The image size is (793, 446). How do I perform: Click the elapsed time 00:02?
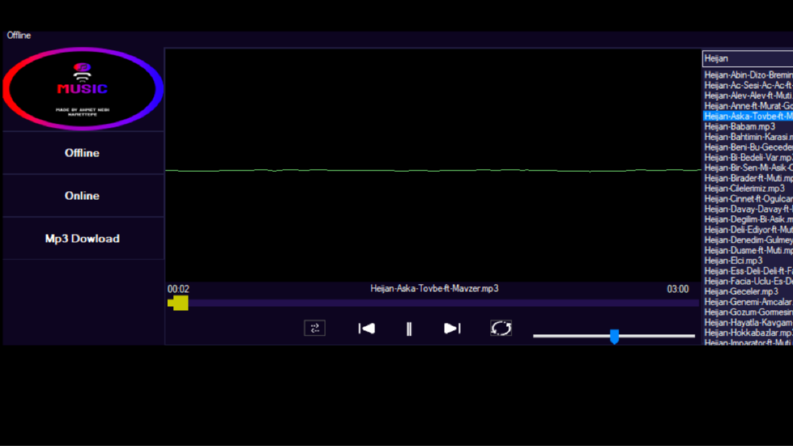[179, 289]
